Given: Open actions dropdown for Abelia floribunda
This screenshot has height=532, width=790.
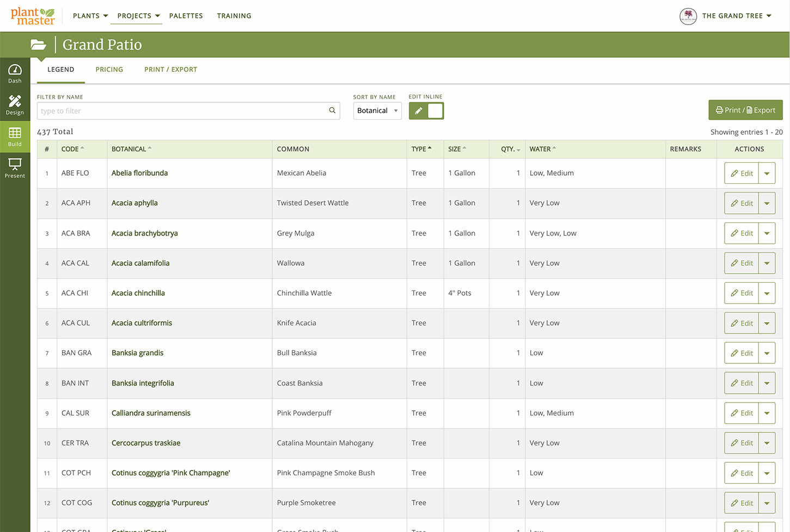Looking at the screenshot, I should (x=767, y=173).
